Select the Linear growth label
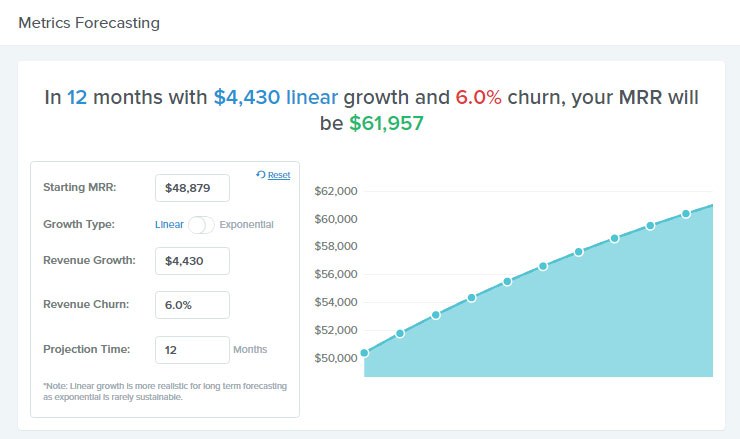 pos(169,225)
